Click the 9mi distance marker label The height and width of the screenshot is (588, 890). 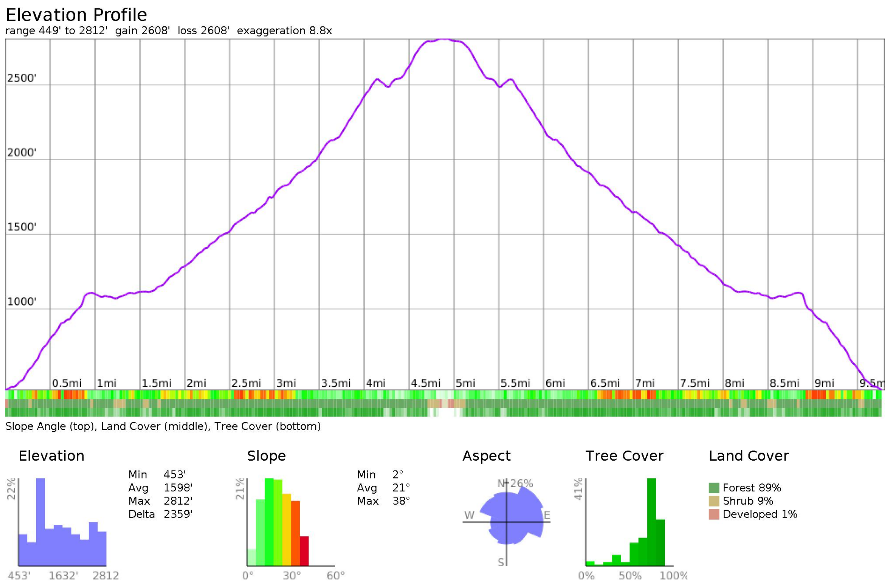pos(824,383)
